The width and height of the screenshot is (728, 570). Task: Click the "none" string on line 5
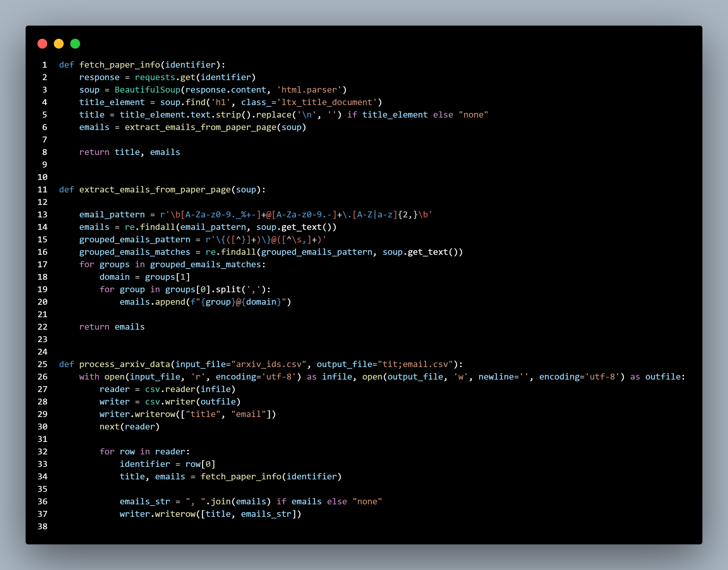pos(473,115)
